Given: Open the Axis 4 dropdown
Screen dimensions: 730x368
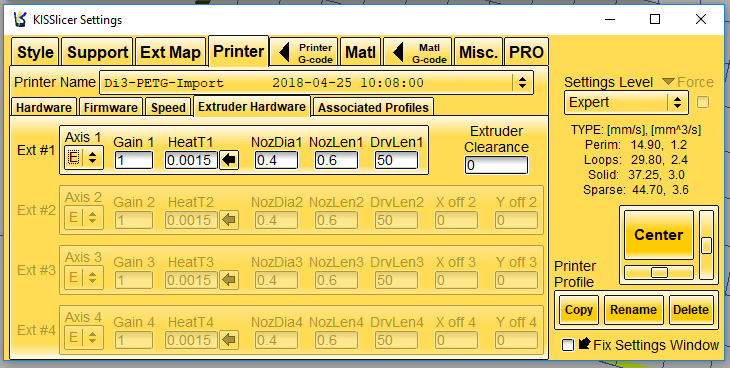Looking at the screenshot, I should coord(84,338).
